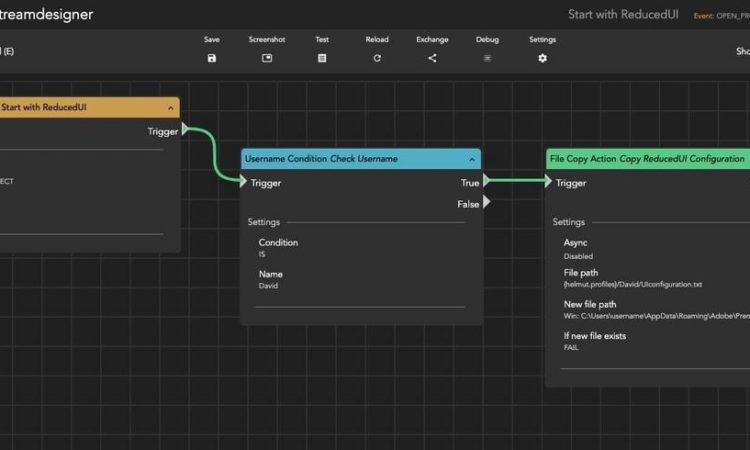Click Trigger output port on Start node
This screenshot has height=450, width=750.
(185, 130)
